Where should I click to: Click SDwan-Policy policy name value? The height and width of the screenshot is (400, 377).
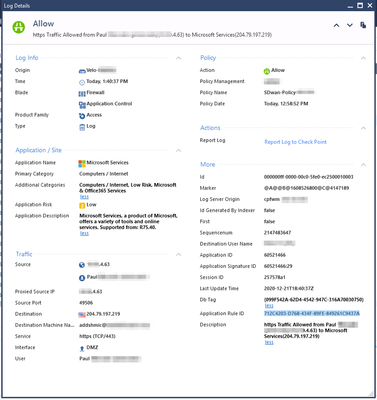(289, 92)
